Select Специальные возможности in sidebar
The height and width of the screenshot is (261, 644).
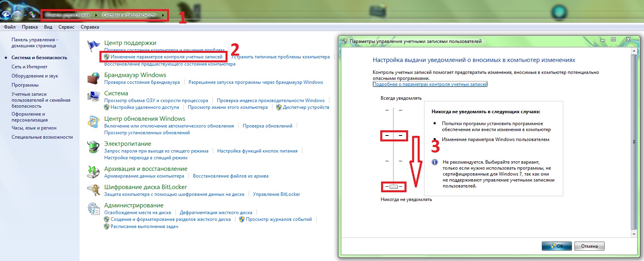tap(42, 137)
